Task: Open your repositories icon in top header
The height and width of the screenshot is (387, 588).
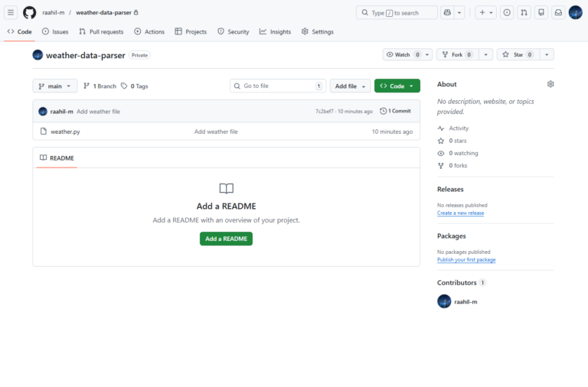Action: coord(541,12)
